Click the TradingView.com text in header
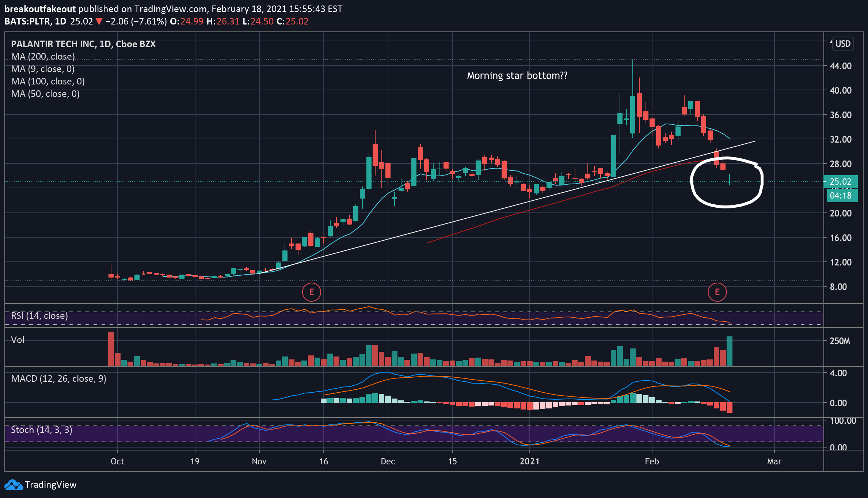The height and width of the screenshot is (498, 868). (171, 9)
